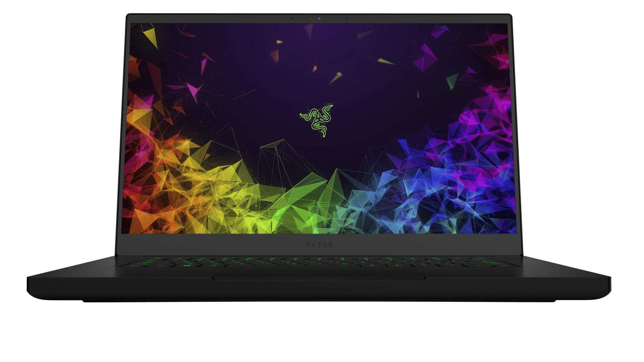Click the RAZER wordmark below the display
Viewport: 644px width, 362px height.
319,245
